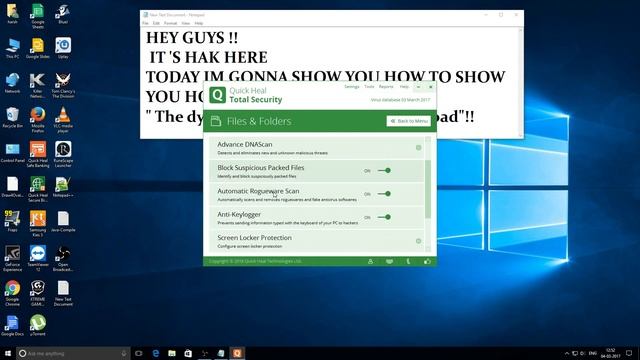Toggle the Anti-Keylogger switch

[384, 217]
